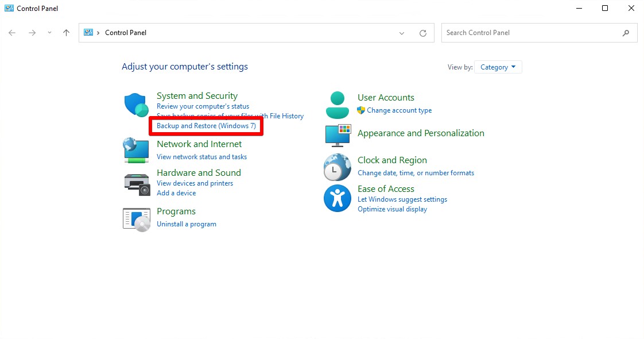Click the magnifier icon in the search box
Image resolution: width=644 pixels, height=339 pixels.
[x=626, y=33]
